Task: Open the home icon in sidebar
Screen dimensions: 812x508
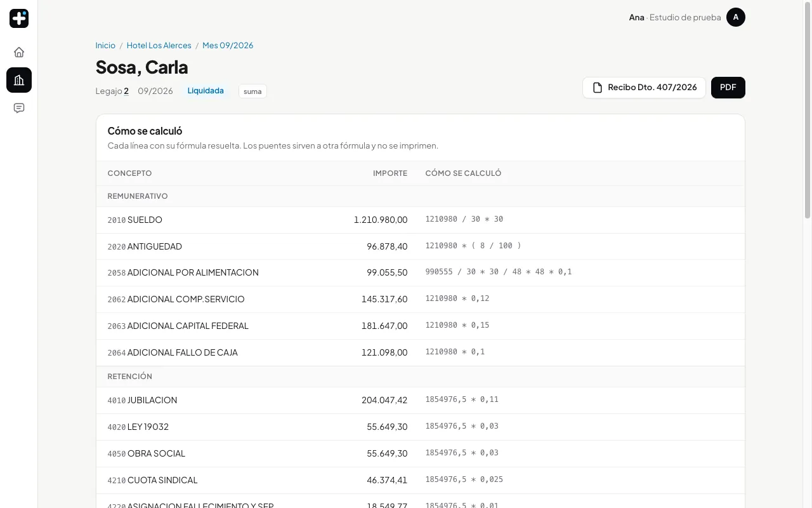Action: pyautogui.click(x=19, y=52)
